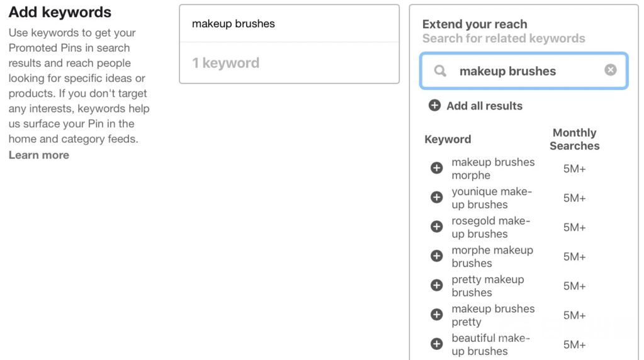The width and height of the screenshot is (644, 360).
Task: Click the Add all results text
Action: tap(484, 106)
